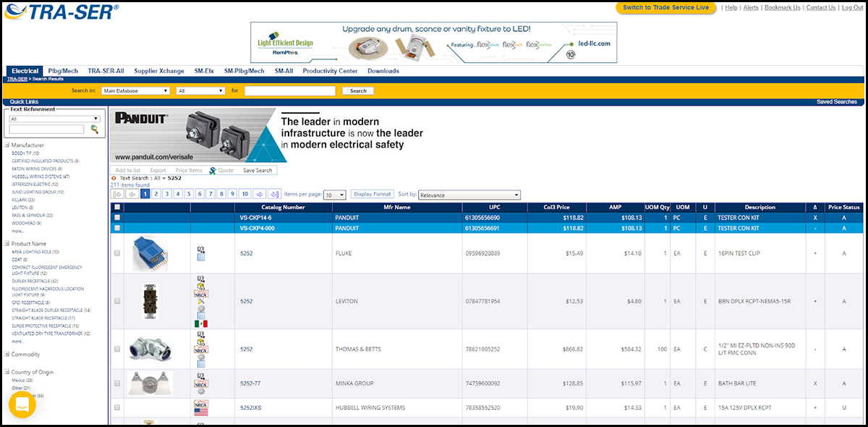
Task: Open the spec sheet grid icon for FLUKE 5252
Action: [201, 256]
